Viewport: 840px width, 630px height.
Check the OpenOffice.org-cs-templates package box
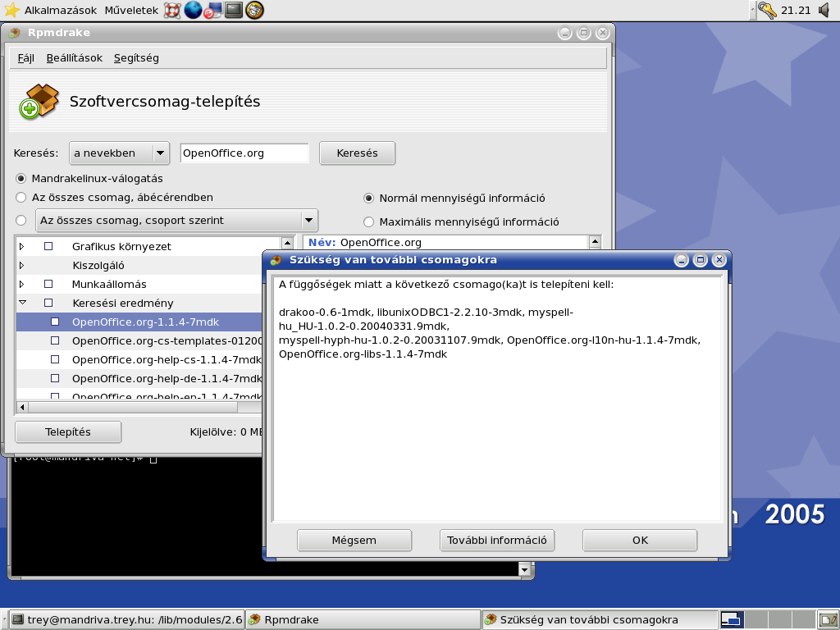[55, 340]
